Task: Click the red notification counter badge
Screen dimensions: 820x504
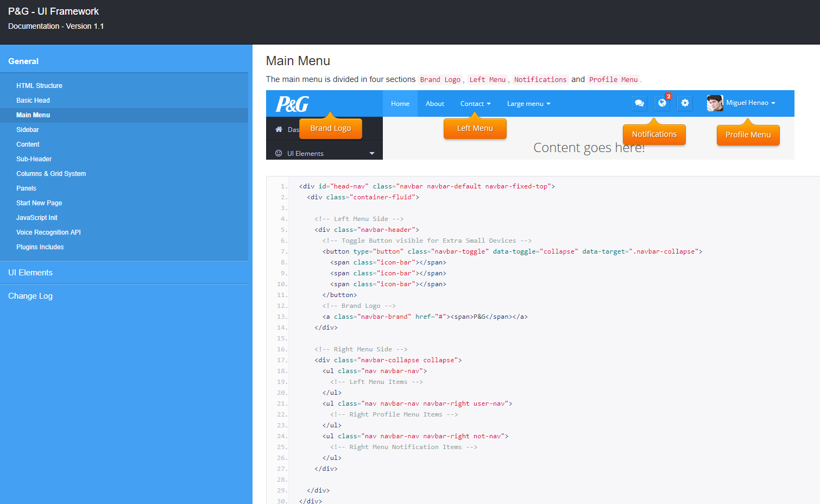Action: pos(668,96)
